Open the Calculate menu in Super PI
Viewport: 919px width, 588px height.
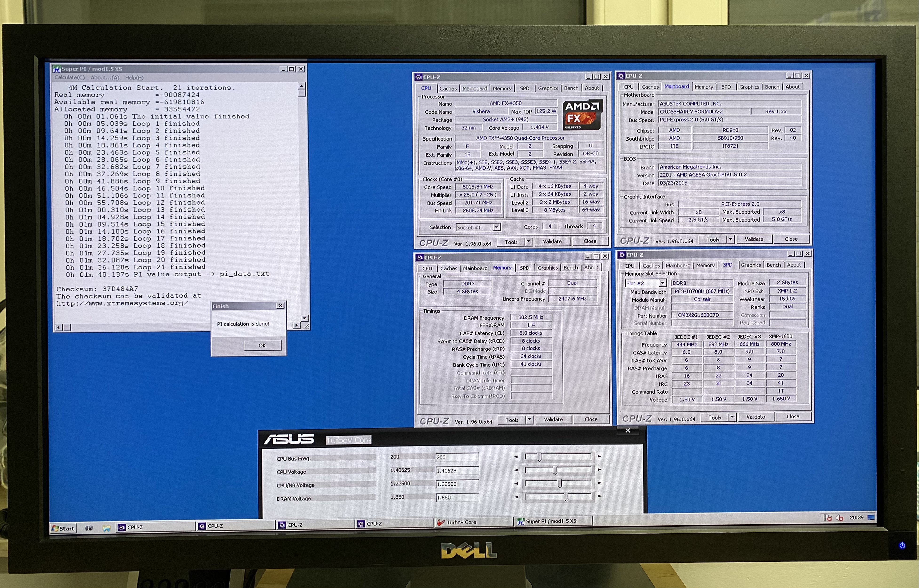point(69,78)
